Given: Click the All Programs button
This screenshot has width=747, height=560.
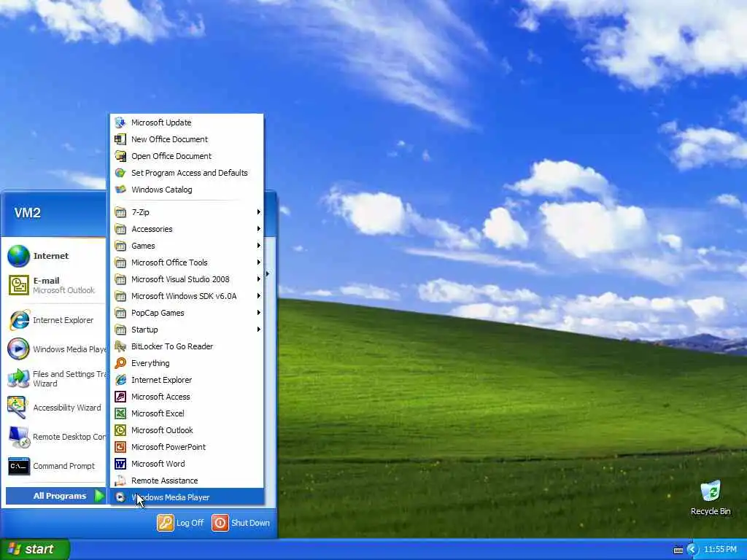Looking at the screenshot, I should pos(55,496).
